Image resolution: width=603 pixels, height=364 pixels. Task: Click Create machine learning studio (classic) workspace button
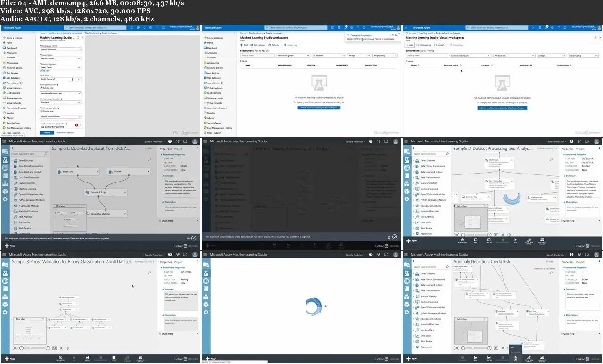pyautogui.click(x=502, y=108)
